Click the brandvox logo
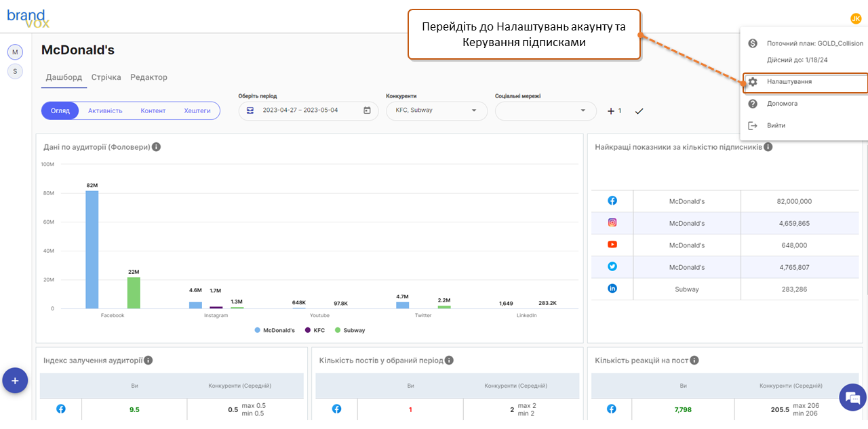 point(27,18)
